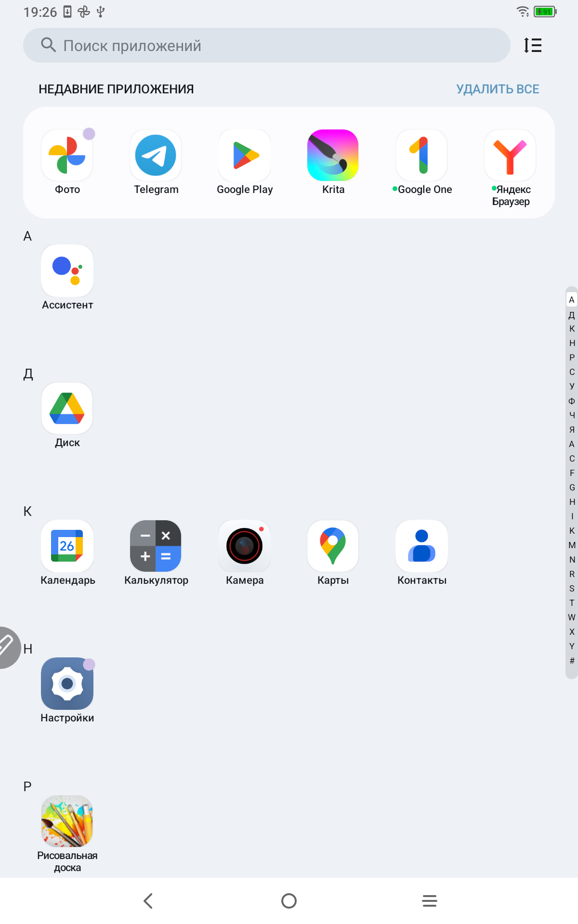578x924 pixels.
Task: Launch the Калькулятор app
Action: coord(156,546)
